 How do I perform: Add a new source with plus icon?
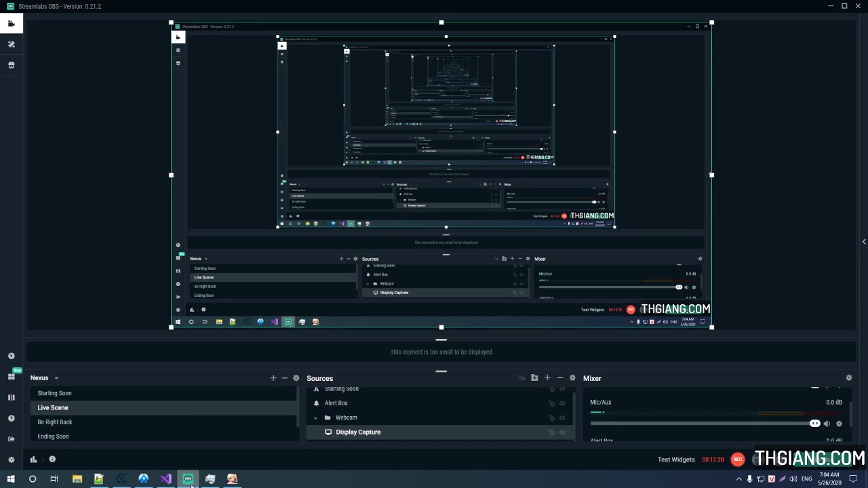coord(547,378)
